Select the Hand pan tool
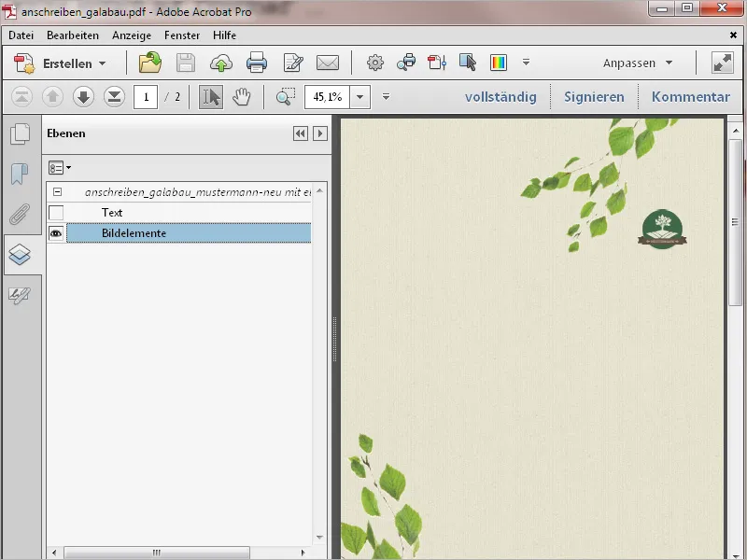Screen dimensions: 747x560 coord(242,97)
